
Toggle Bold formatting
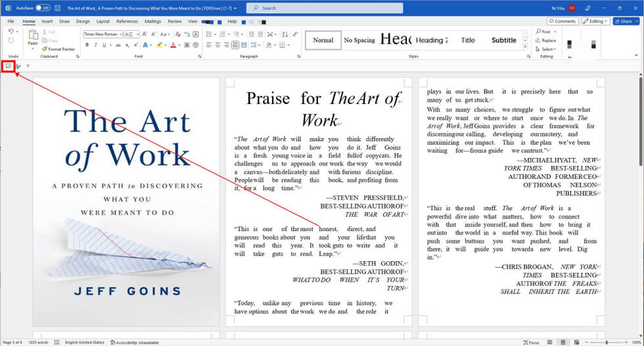[87, 45]
